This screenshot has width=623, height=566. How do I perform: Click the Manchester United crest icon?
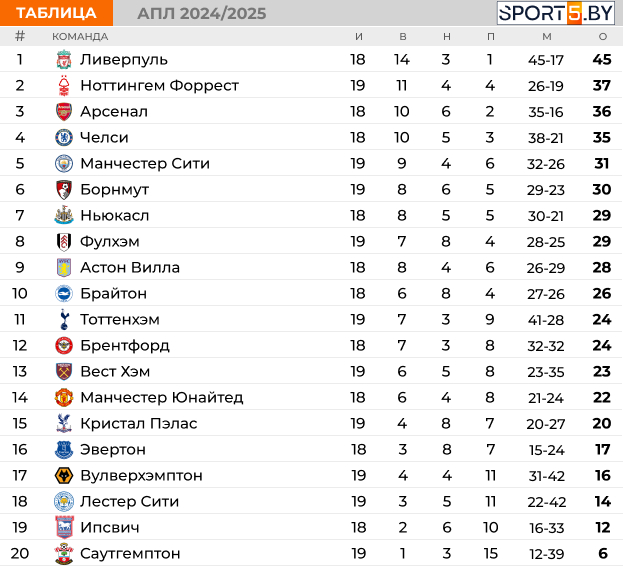click(x=64, y=397)
